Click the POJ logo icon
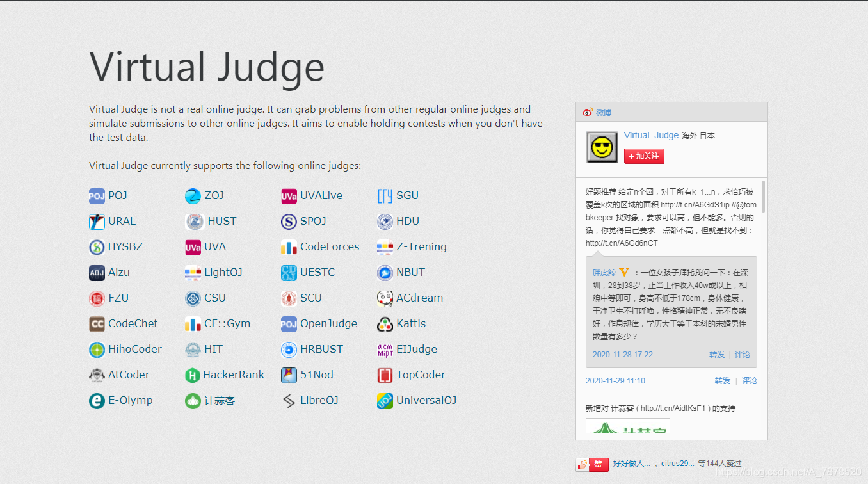 tap(97, 196)
